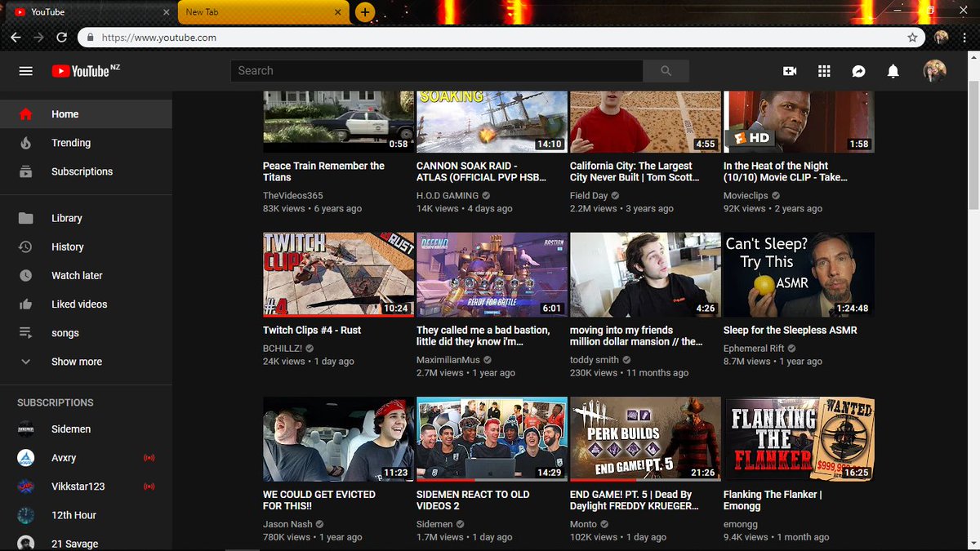Open the messages share bubble icon
This screenshot has height=551, width=980.
click(x=858, y=71)
